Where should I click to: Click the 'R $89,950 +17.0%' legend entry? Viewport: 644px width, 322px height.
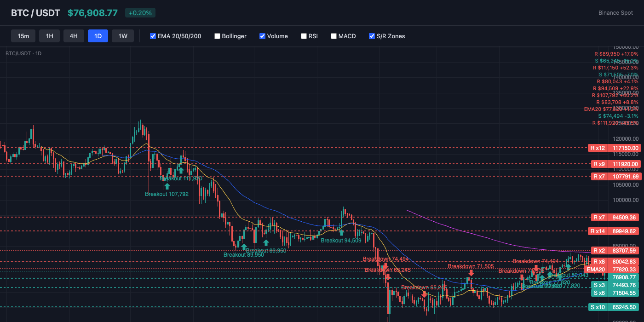pos(616,54)
